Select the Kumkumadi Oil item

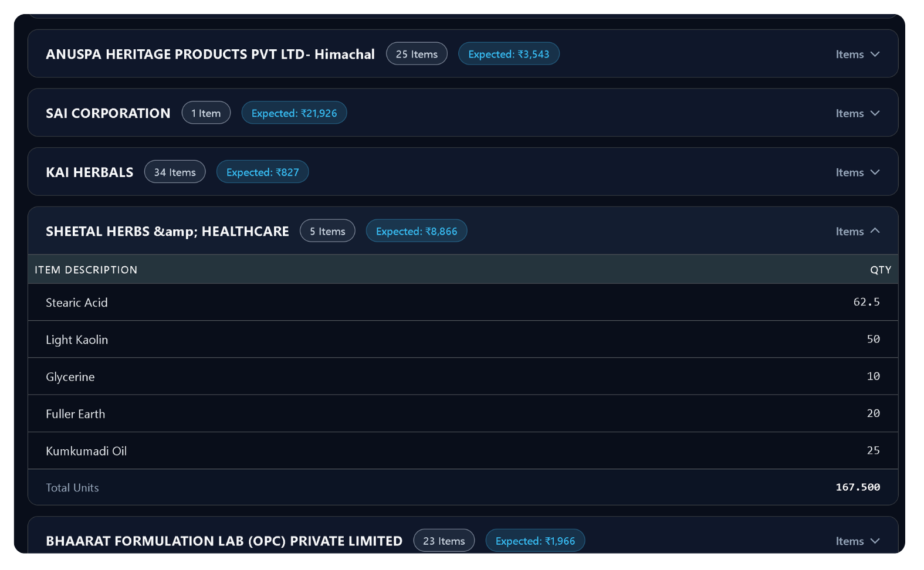point(86,451)
